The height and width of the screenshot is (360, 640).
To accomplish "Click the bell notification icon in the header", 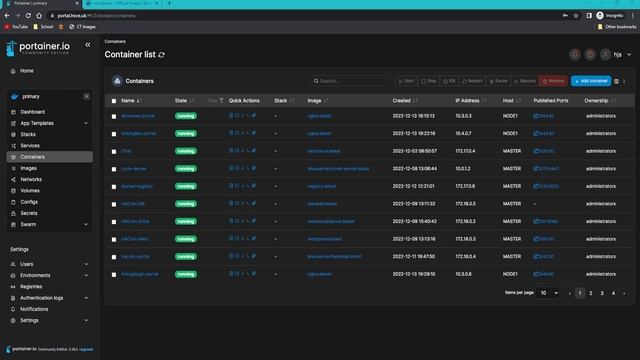I will point(575,54).
